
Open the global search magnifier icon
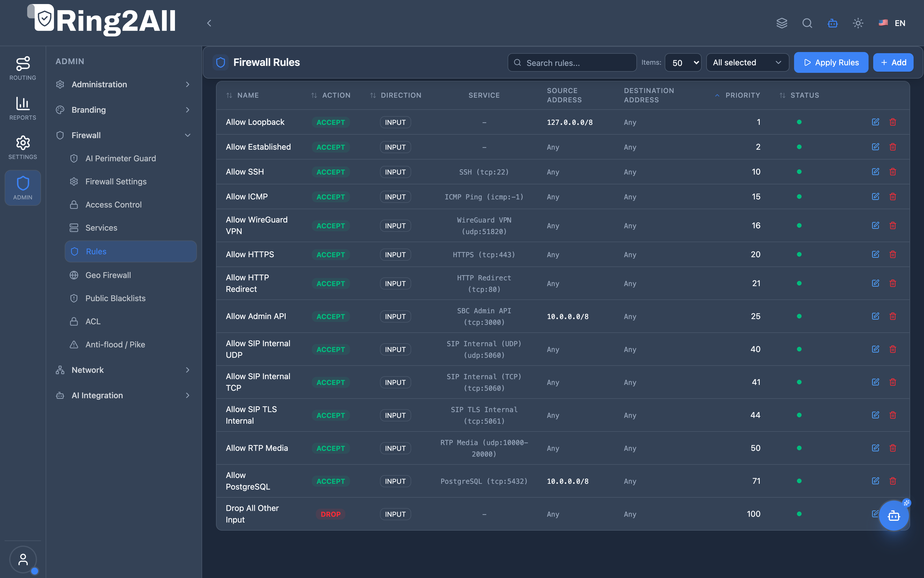(x=807, y=23)
